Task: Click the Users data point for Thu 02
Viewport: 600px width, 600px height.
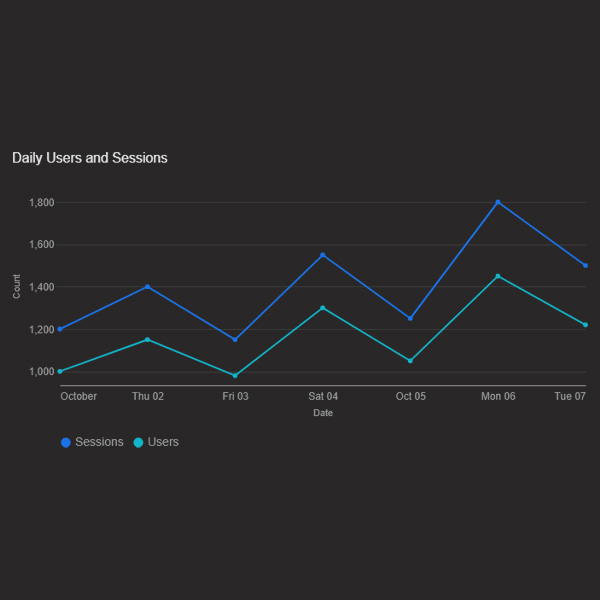Action: click(x=148, y=340)
